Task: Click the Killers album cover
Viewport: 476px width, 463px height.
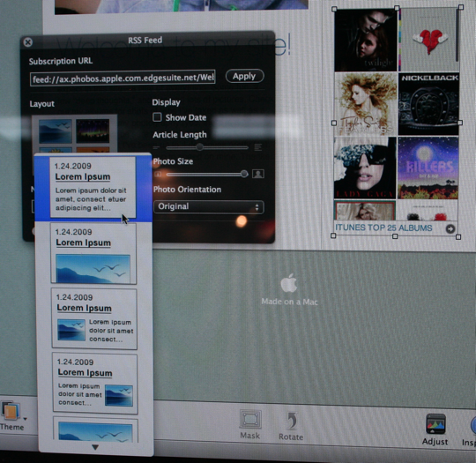Action: tap(428, 168)
